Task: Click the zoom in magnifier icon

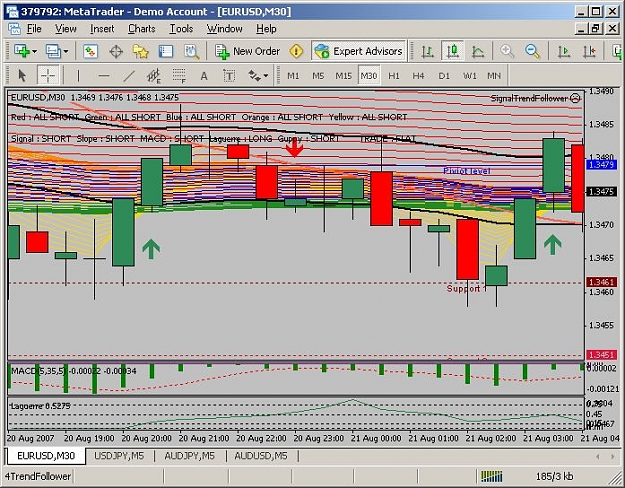Action: coord(507,51)
